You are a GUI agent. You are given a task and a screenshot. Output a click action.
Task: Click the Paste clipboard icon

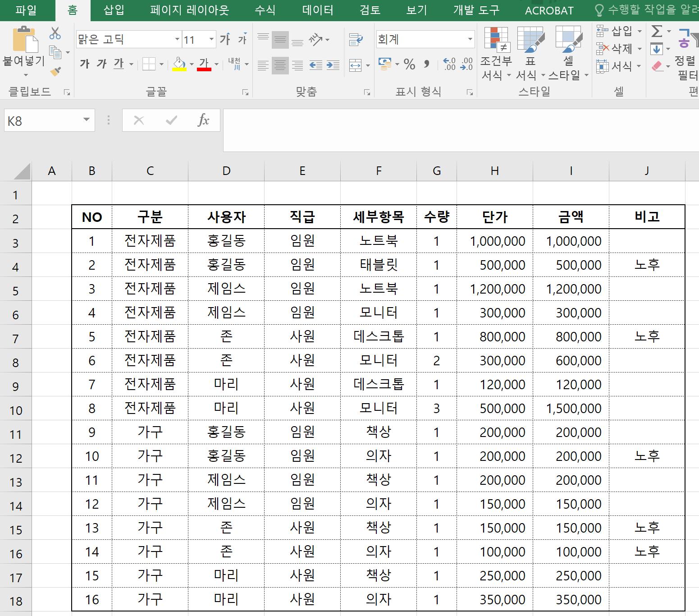(x=25, y=39)
